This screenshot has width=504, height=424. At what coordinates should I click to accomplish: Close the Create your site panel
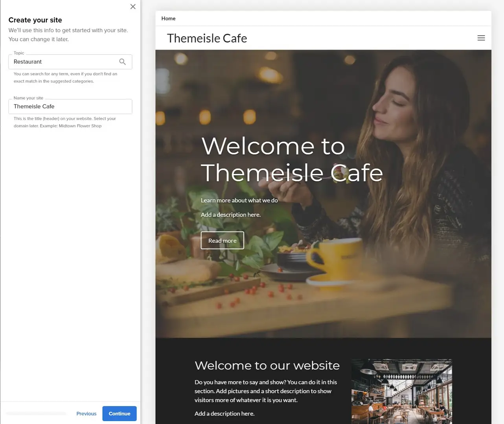coord(132,6)
